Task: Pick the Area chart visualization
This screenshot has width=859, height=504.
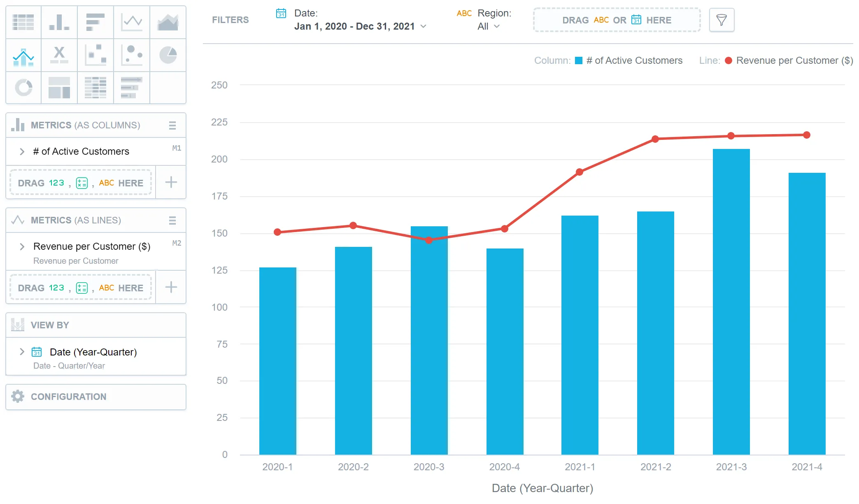Action: (x=168, y=22)
